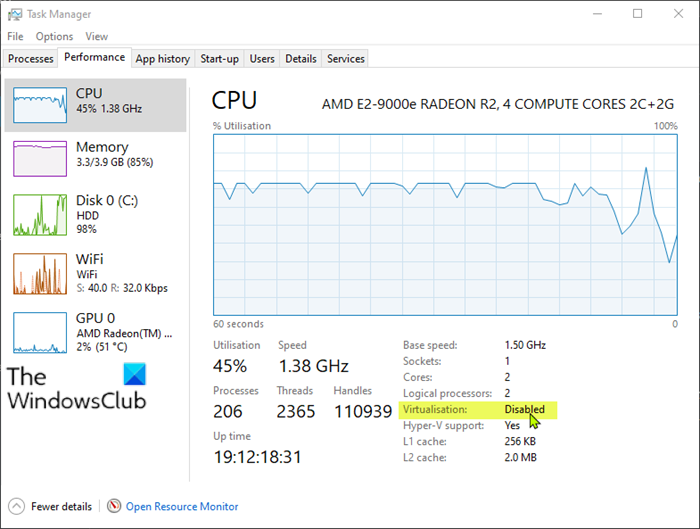Open the File menu
Screen dimensions: 700x529
15,36
